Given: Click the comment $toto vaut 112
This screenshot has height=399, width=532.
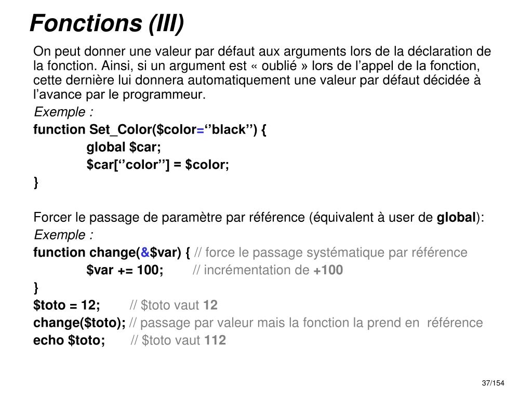Looking at the screenshot, I should (x=178, y=340).
